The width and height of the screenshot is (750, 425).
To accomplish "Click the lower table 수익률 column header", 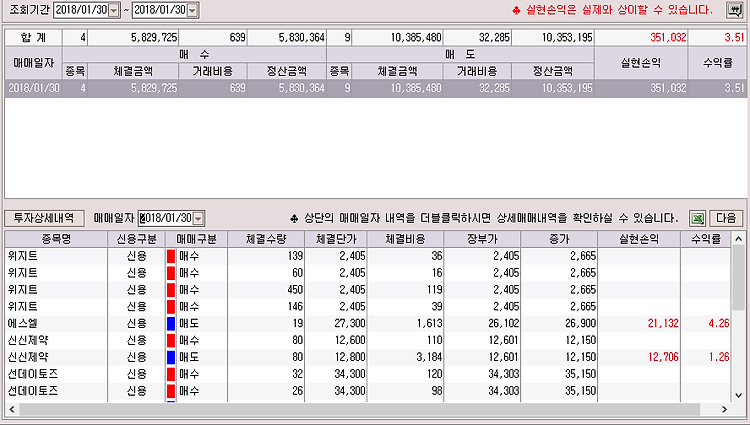I will [x=706, y=239].
